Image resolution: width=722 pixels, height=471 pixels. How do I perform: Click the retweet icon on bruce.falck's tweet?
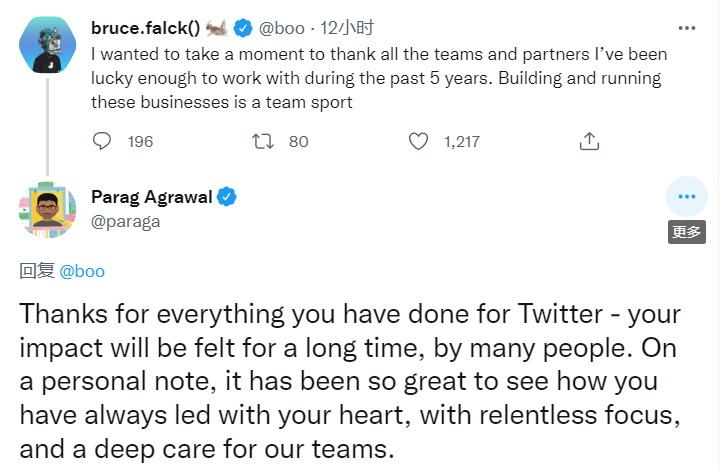[262, 142]
